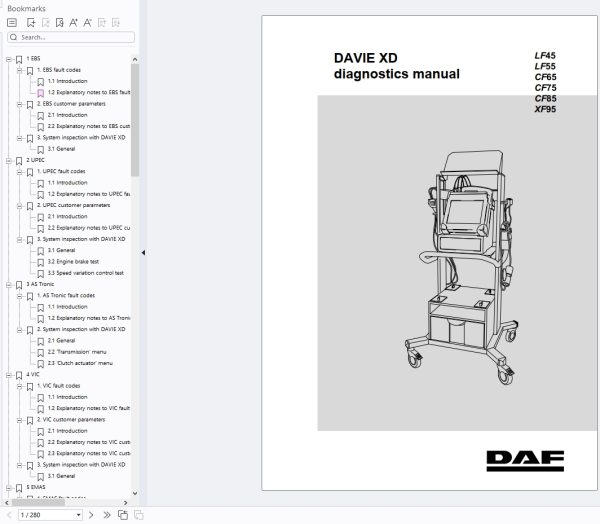600x524 pixels.
Task: Click bookmark icon of '1 EBS'
Action: coord(19,59)
